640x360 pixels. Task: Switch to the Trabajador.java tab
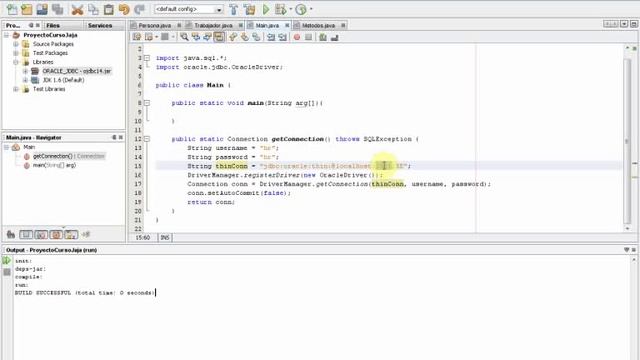(213, 25)
